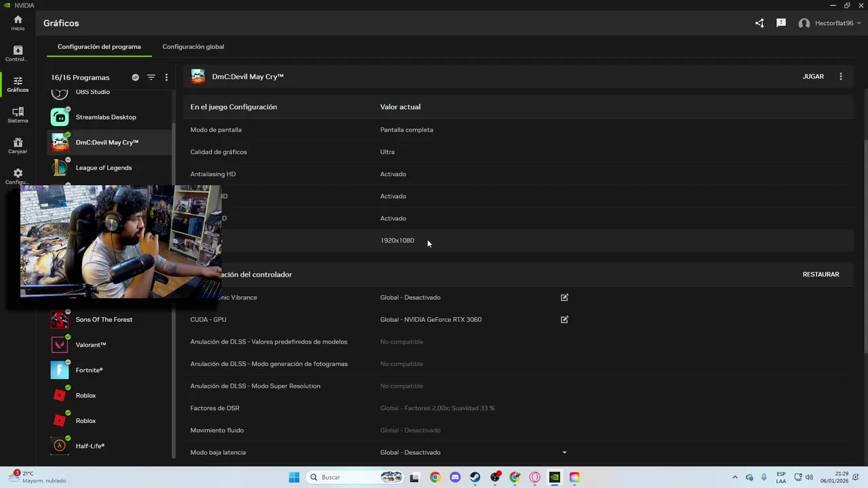868x488 pixels.
Task: Open the three-dot menu next to JUGAR
Action: (x=841, y=77)
